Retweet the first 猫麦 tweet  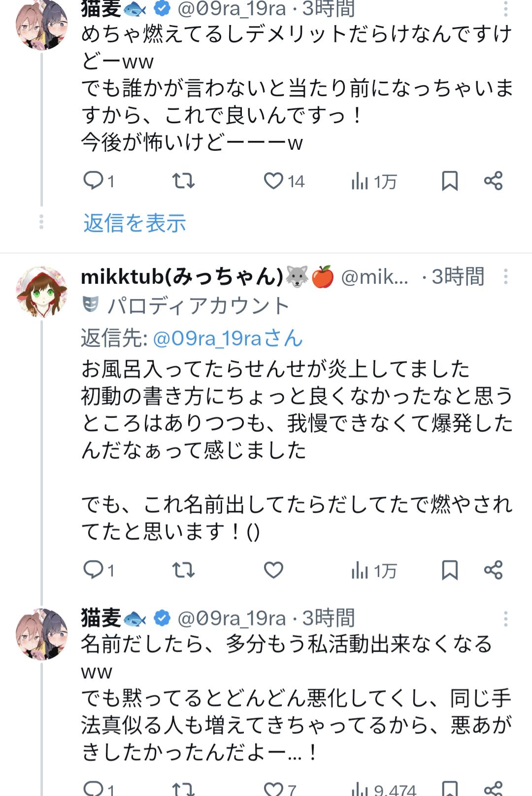tap(183, 181)
